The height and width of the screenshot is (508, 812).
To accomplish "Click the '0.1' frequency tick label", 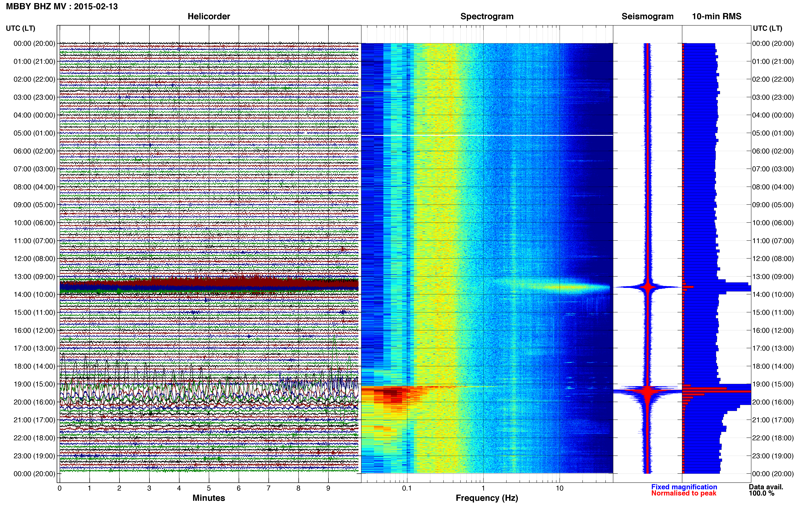I will (407, 488).
